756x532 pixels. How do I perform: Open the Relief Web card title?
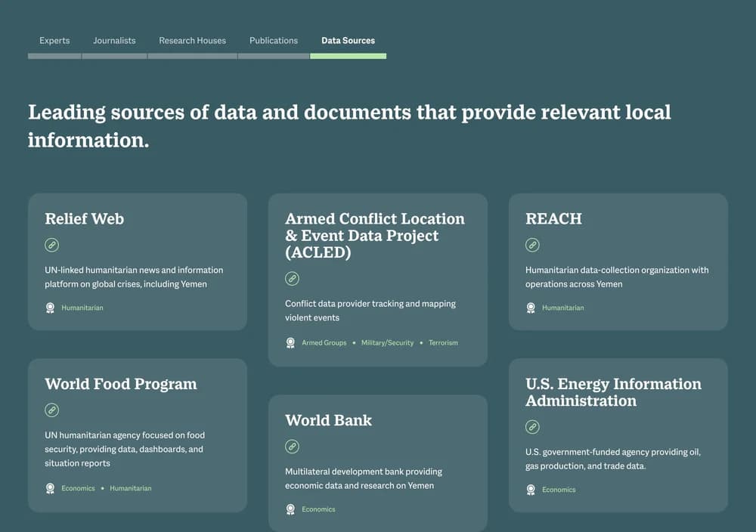[x=85, y=219]
